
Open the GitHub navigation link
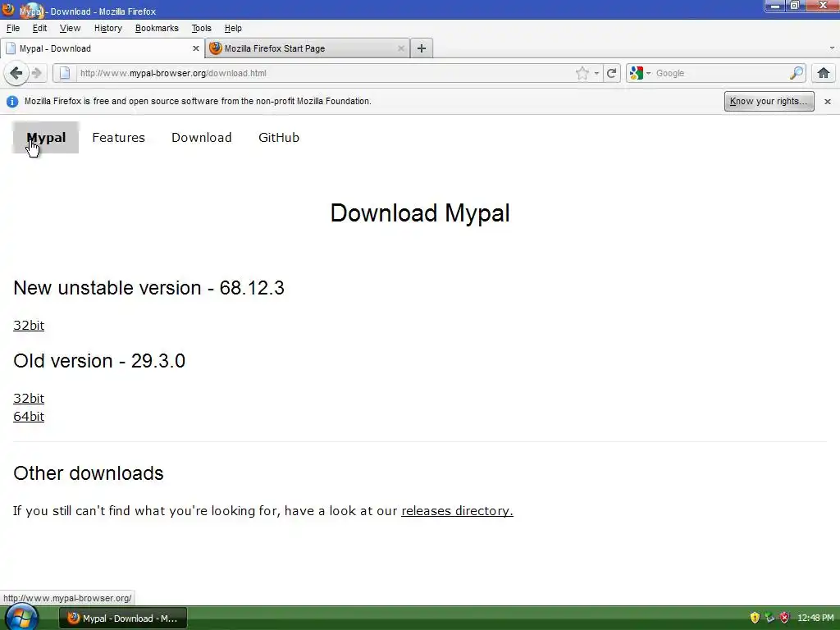point(279,138)
